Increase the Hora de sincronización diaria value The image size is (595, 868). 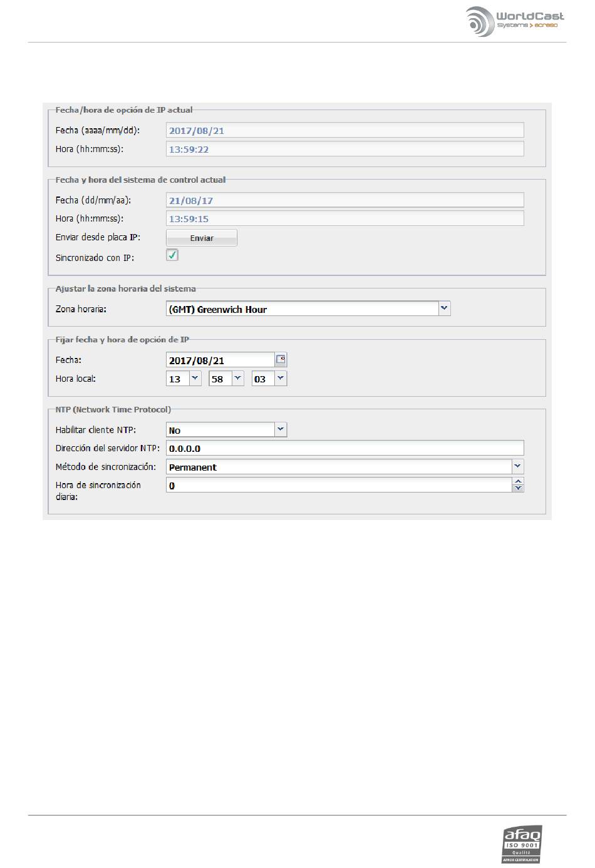pos(518,481)
